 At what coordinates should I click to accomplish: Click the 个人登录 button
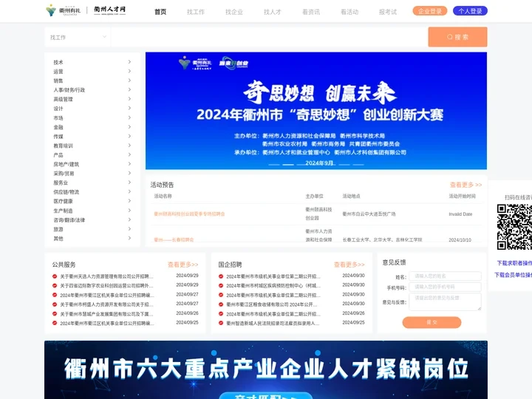470,11
